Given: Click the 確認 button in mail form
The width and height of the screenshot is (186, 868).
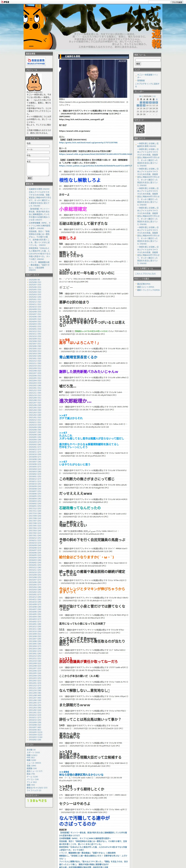Looking at the screenshot, I should tap(30, 178).
